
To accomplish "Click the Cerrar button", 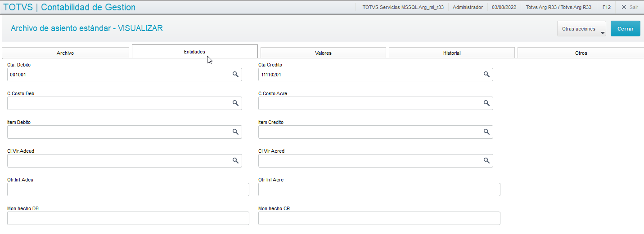I will pyautogui.click(x=625, y=29).
